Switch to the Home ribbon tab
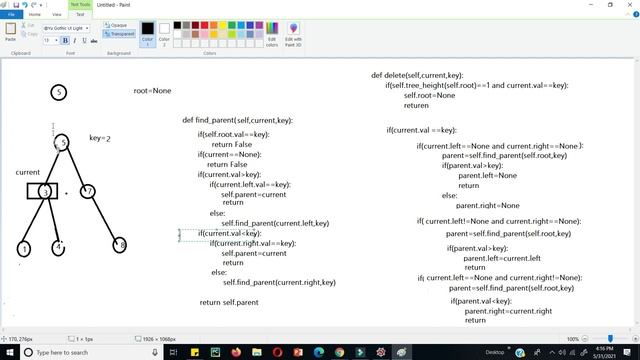 point(35,15)
